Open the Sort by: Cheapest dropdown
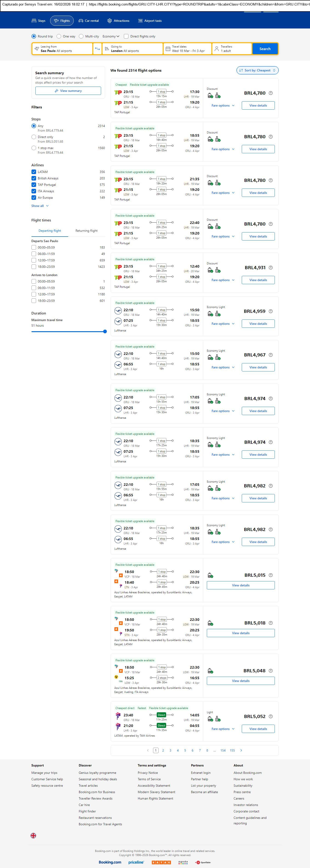 pyautogui.click(x=257, y=71)
